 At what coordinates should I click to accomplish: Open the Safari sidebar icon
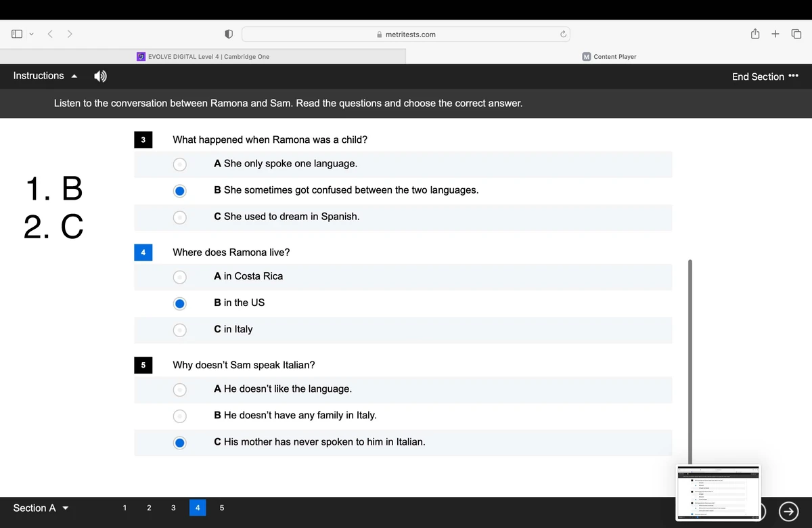coord(16,34)
